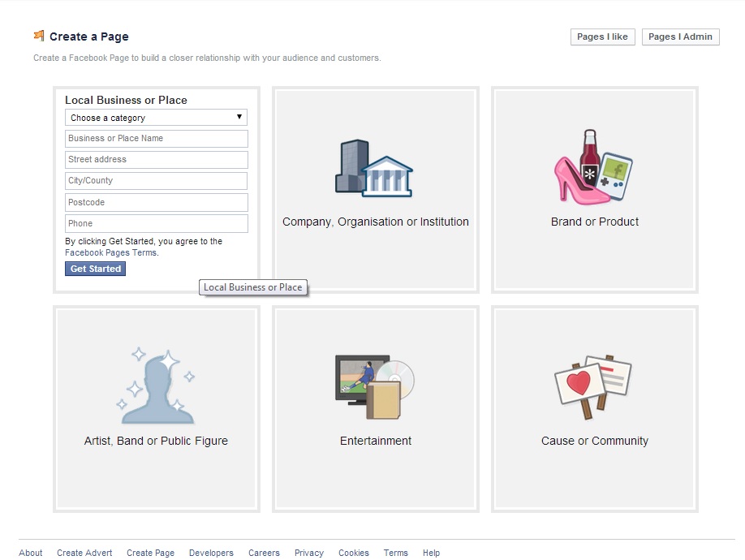The image size is (745, 560).
Task: Click the Get Started button
Action: tap(96, 269)
